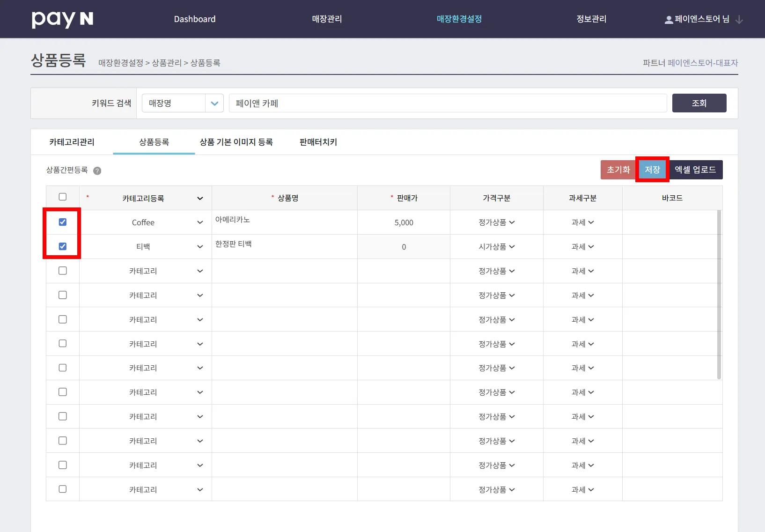Click the barcode cell for 아메리카노
Image resolution: width=765 pixels, height=532 pixels.
click(670, 222)
